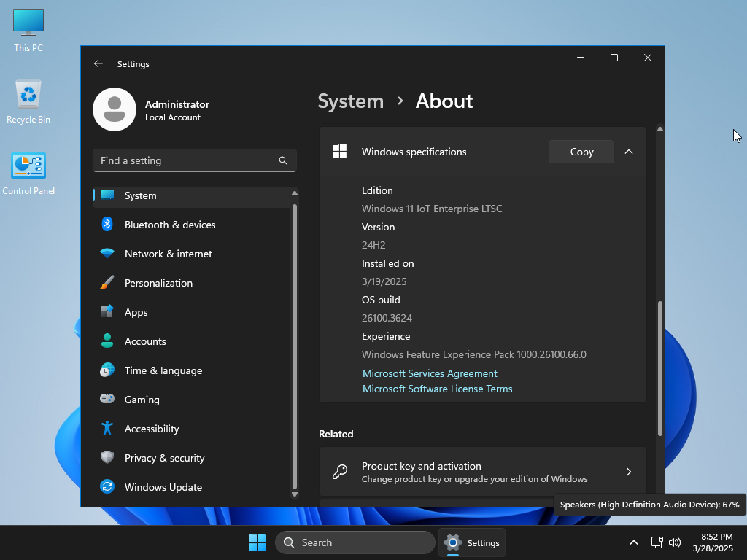Viewport: 747px width, 560px height.
Task: Open Accounts settings page
Action: (x=192, y=341)
